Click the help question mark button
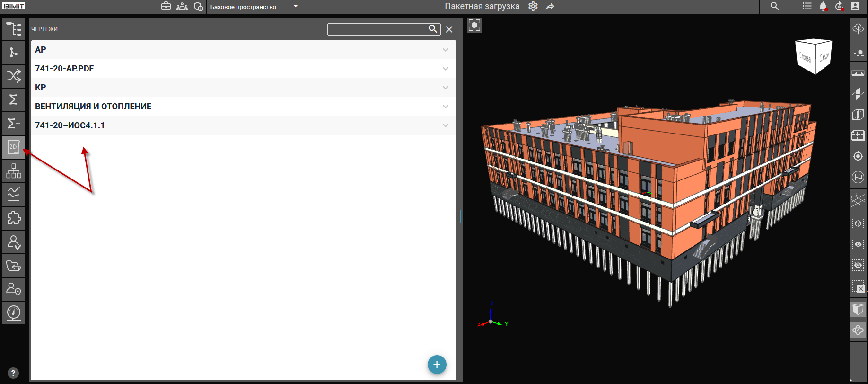Image resolution: width=868 pixels, height=384 pixels. point(13,373)
